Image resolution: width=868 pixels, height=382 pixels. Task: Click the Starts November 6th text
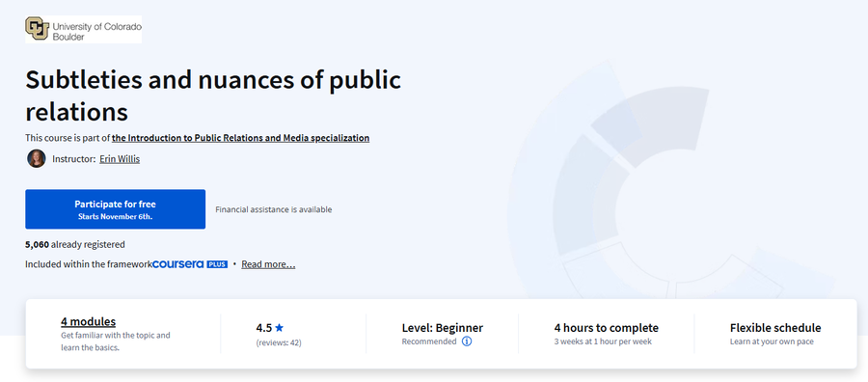115,216
